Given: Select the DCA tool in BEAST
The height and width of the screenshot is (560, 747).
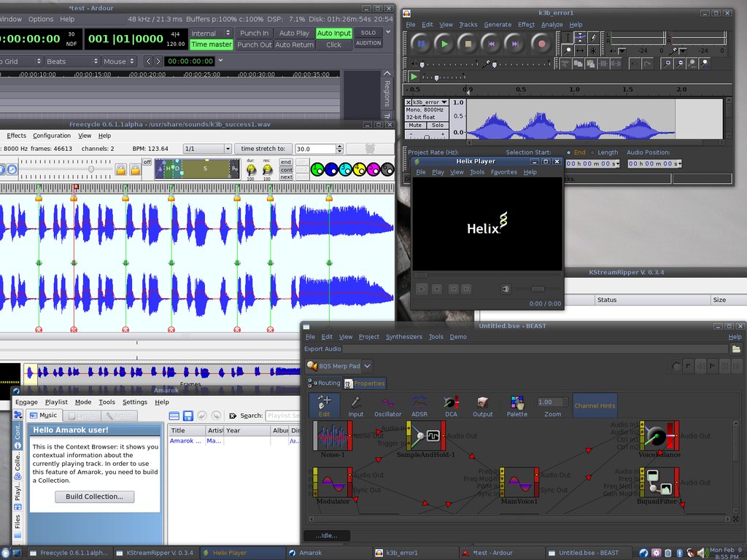Looking at the screenshot, I should 451,406.
